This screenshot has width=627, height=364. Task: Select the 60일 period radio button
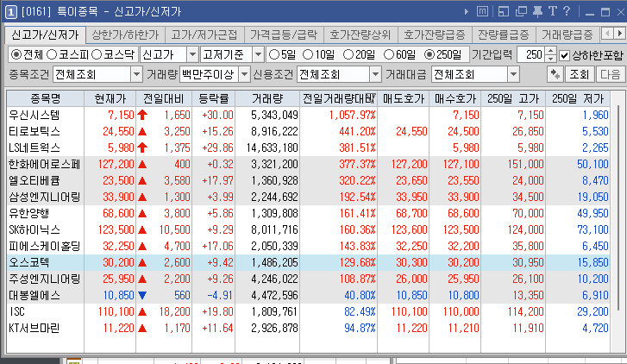(x=389, y=54)
